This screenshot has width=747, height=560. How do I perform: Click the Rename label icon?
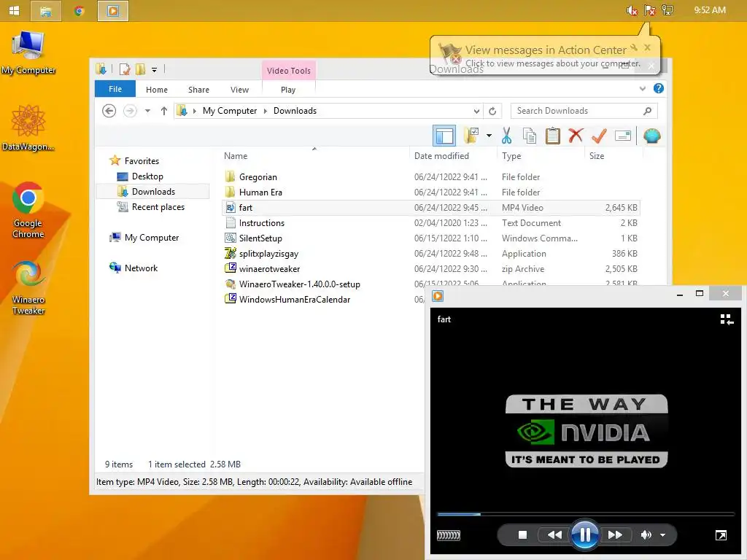623,136
